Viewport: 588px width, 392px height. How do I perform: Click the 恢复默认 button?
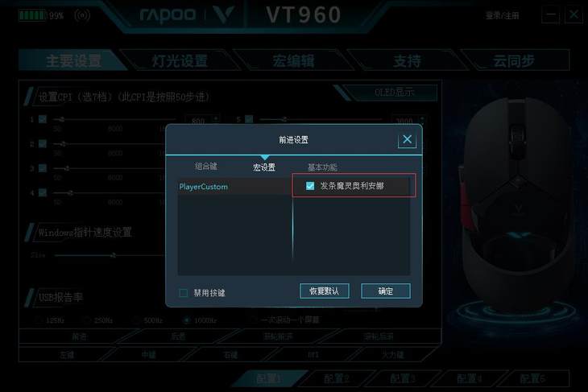pyautogui.click(x=325, y=291)
